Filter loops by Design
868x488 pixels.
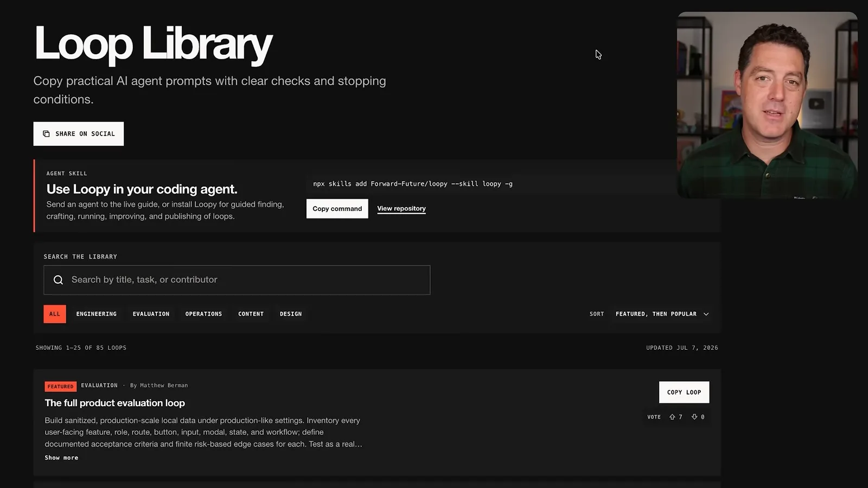[x=291, y=314]
